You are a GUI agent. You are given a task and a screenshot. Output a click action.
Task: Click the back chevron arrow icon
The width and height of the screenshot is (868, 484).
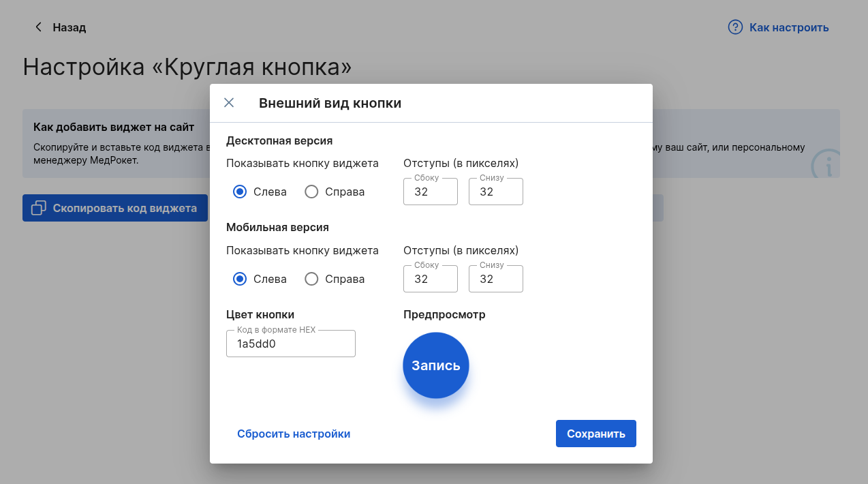point(38,27)
